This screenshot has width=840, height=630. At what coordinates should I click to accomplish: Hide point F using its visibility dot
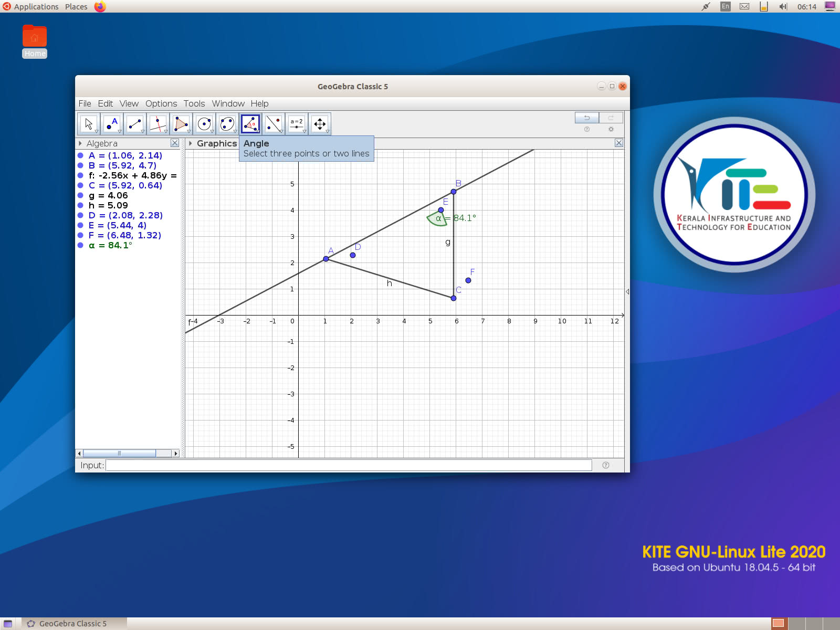81,235
